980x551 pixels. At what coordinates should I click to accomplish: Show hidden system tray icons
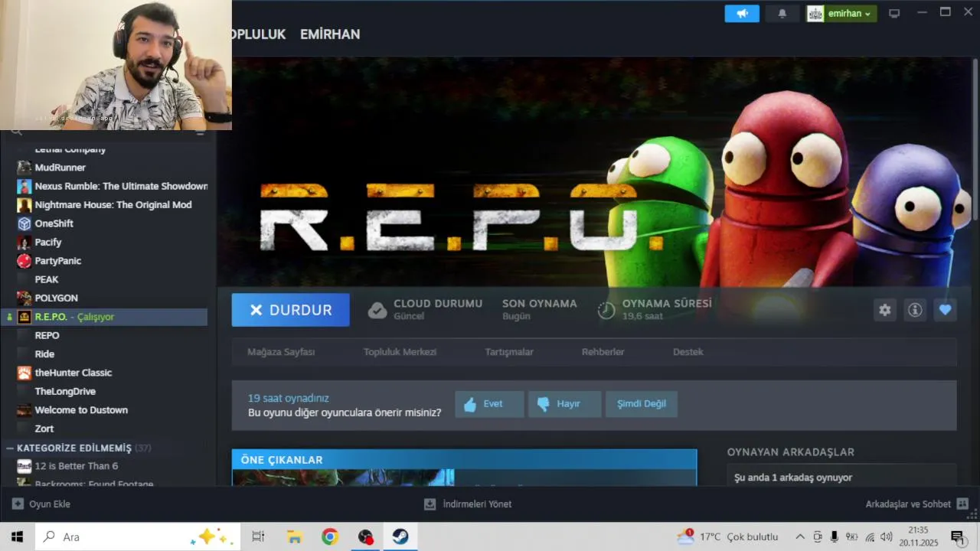click(x=800, y=536)
